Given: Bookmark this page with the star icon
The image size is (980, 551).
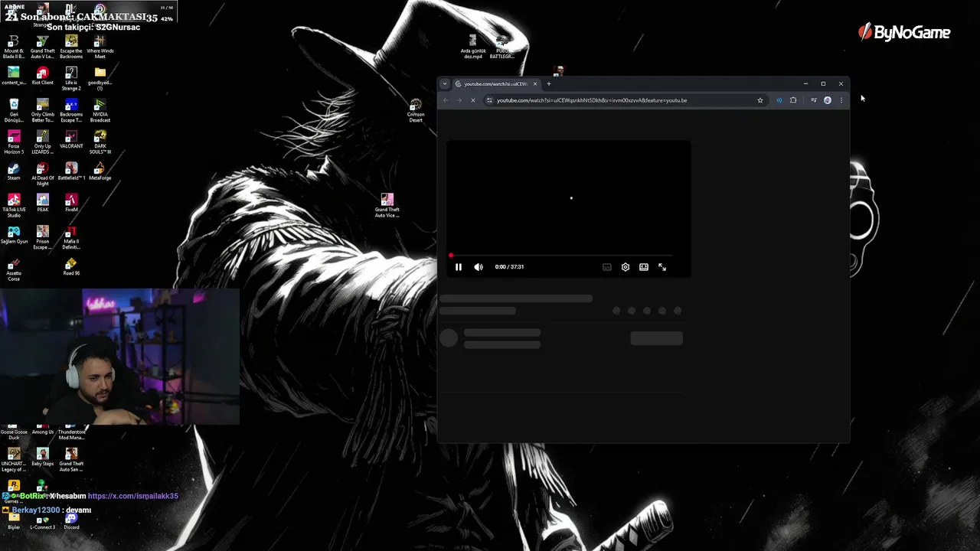Looking at the screenshot, I should (760, 100).
